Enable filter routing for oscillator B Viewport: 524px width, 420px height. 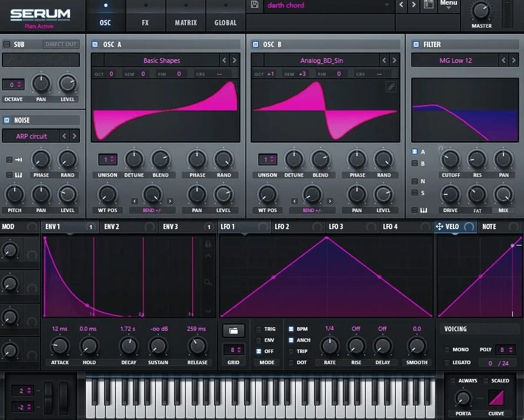point(415,163)
